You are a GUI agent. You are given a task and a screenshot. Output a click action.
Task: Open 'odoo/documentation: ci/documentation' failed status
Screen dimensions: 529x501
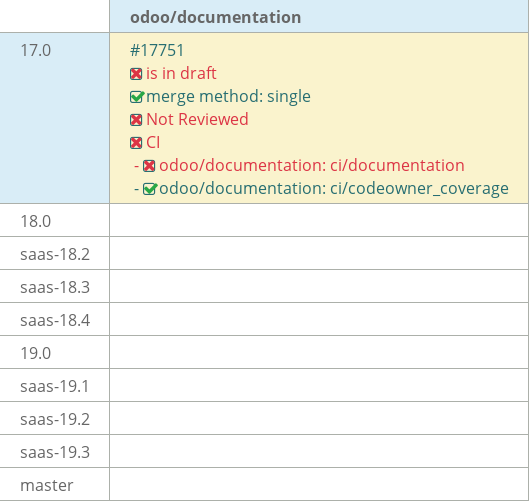[312, 166]
